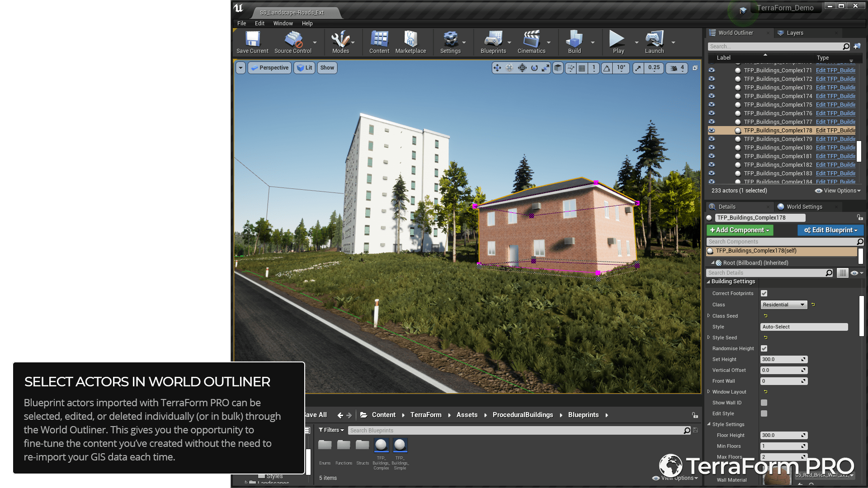The width and height of the screenshot is (868, 488).
Task: Open the Cinematics toolbar icon
Action: [531, 42]
